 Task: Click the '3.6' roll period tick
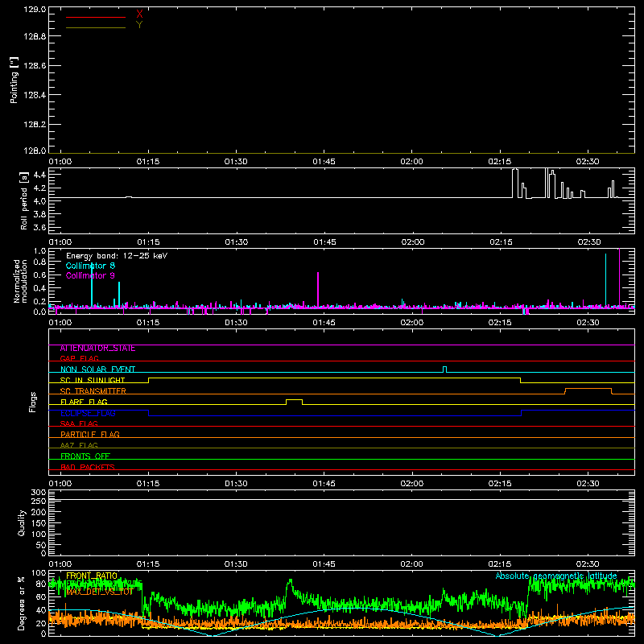coord(39,228)
